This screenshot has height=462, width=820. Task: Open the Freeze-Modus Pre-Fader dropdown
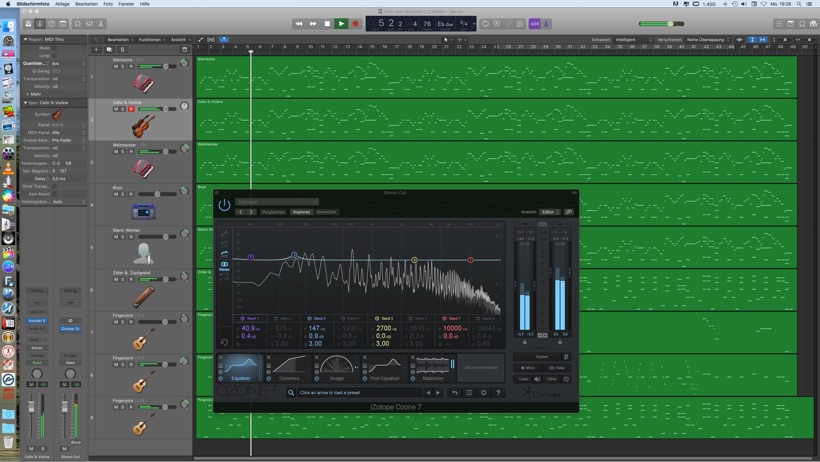[69, 140]
